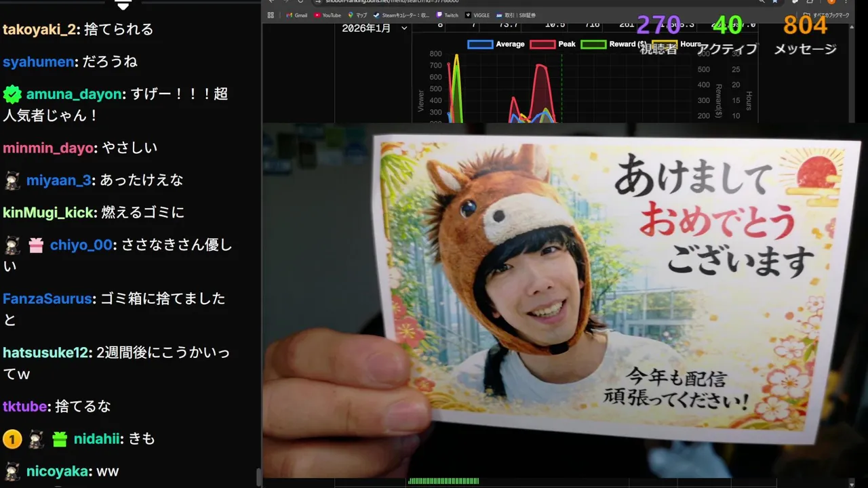Click username miyaan_3 in chat
868x488 pixels.
[x=58, y=180]
